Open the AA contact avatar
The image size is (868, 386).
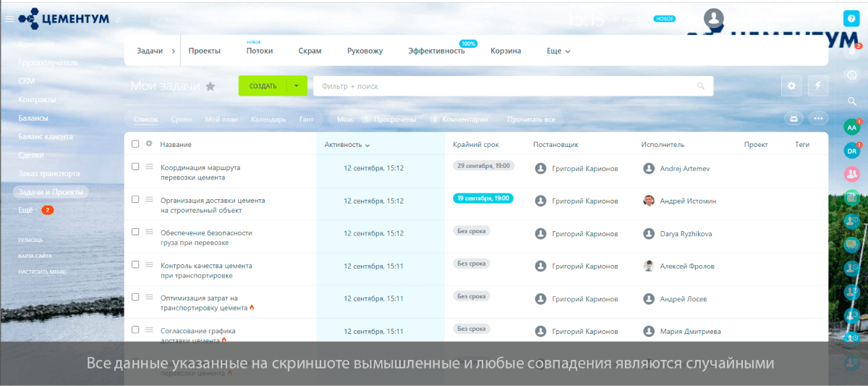(x=851, y=127)
